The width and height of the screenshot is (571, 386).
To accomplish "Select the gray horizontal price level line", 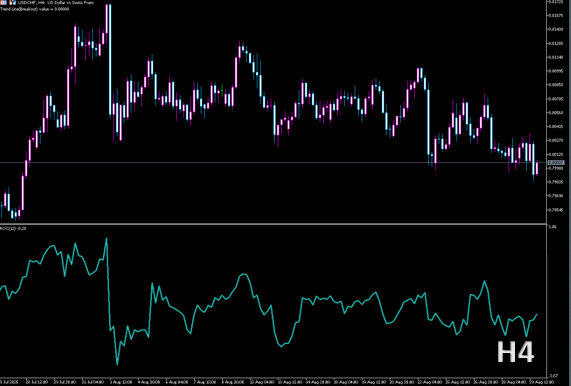I will pos(273,162).
